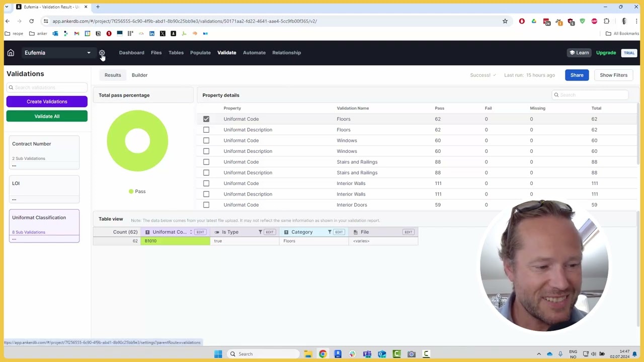Check Uniformat Code Windows row checkbox
Viewport: 644px width, 362px height.
pyautogui.click(x=206, y=140)
